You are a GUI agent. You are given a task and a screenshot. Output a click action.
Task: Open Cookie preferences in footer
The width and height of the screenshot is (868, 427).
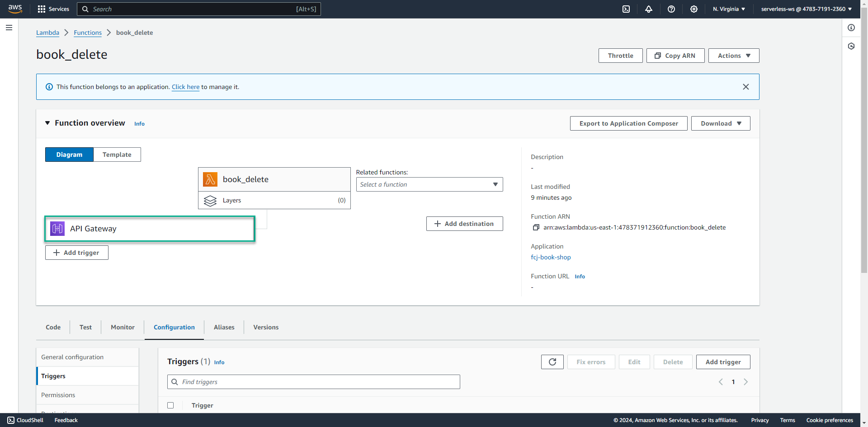830,420
